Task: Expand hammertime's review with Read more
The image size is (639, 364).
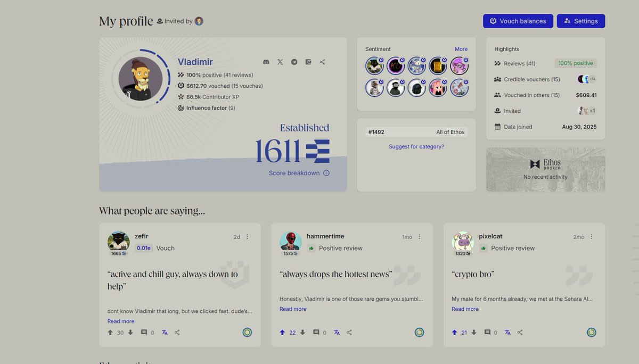Action: pos(293,309)
